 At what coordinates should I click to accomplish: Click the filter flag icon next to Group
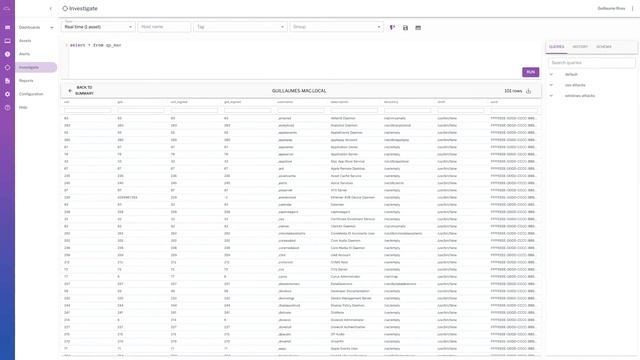pyautogui.click(x=392, y=28)
